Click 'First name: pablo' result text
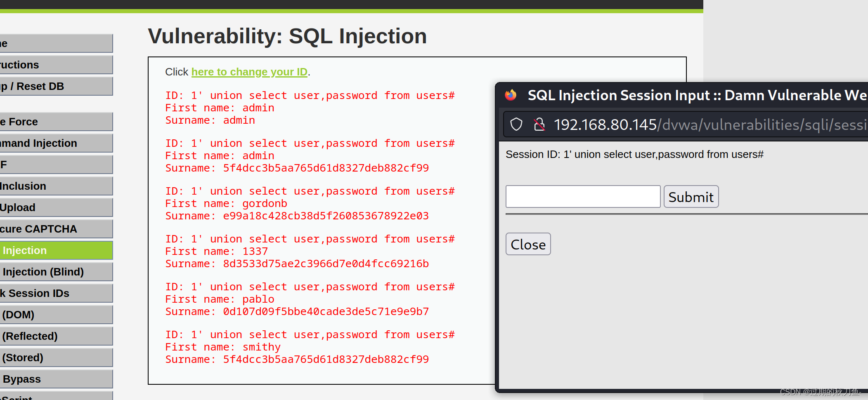Viewport: 868px width, 400px height. pos(220,299)
